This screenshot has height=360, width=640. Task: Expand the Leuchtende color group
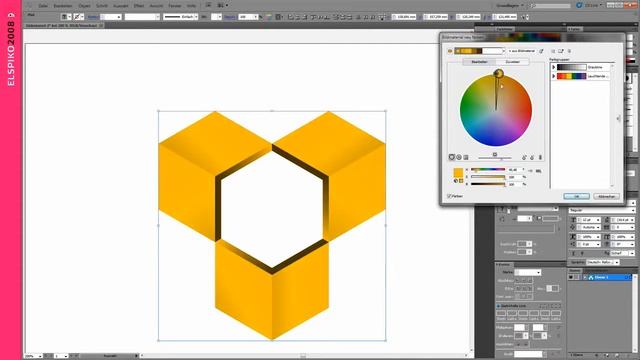pos(554,76)
